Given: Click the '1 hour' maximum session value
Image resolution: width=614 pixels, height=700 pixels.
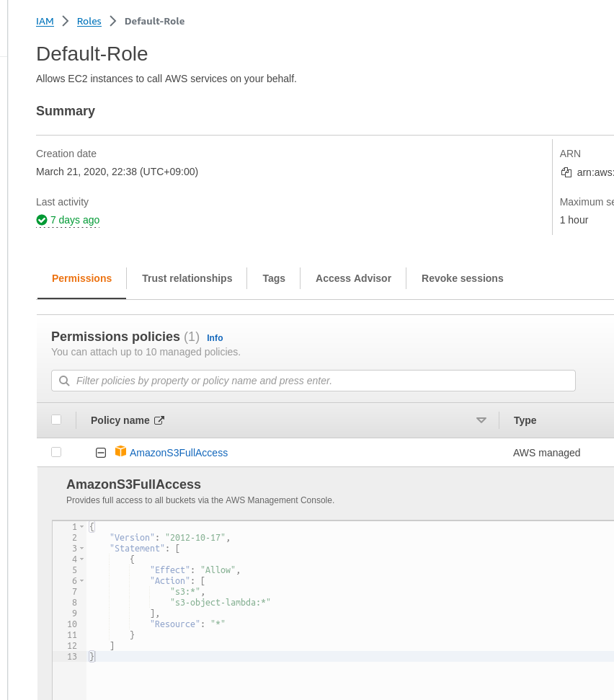Looking at the screenshot, I should pos(574,220).
